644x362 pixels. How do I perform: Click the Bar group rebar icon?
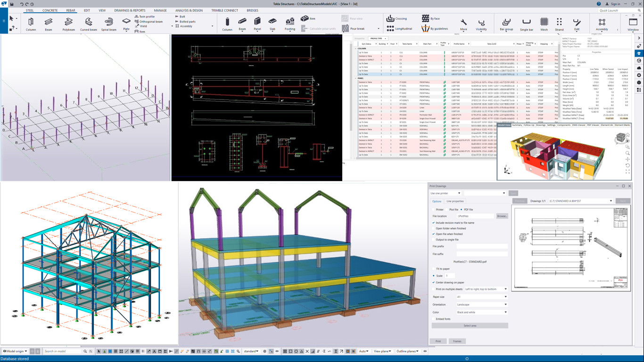pyautogui.click(x=506, y=24)
